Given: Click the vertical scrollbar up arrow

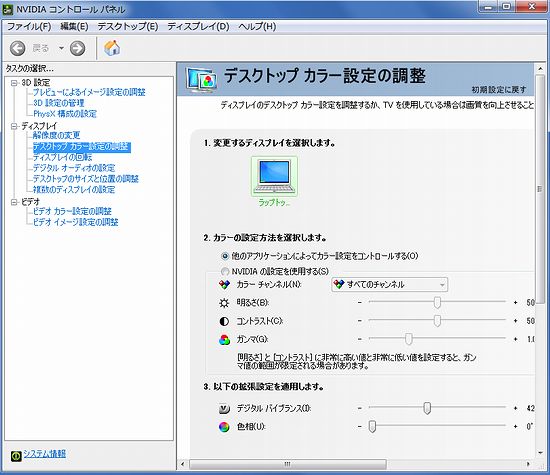Looking at the screenshot, I should tap(541, 69).
